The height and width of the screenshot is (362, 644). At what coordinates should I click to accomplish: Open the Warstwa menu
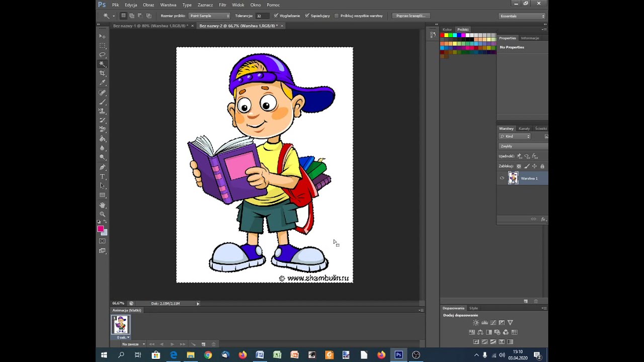[x=168, y=5]
